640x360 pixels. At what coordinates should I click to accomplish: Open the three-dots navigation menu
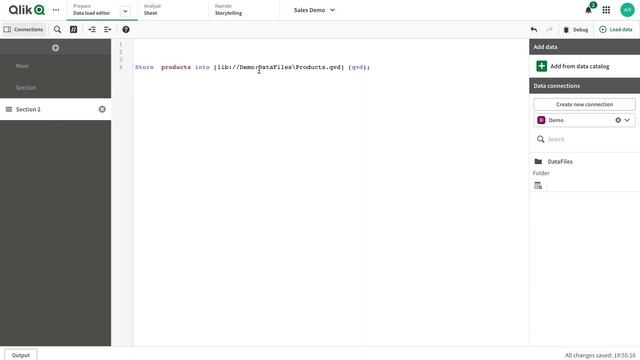pos(56,10)
